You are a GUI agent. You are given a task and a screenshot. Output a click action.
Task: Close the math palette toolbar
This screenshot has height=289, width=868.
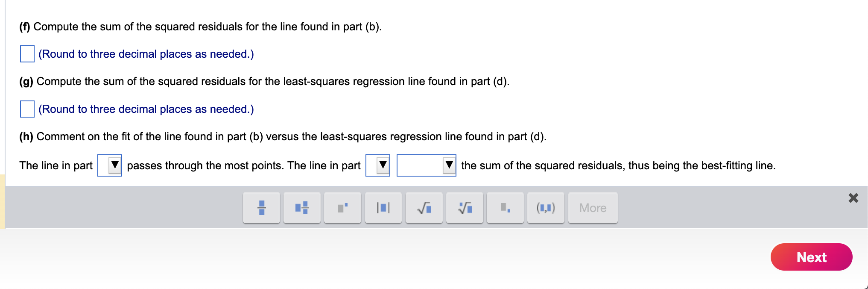[853, 198]
